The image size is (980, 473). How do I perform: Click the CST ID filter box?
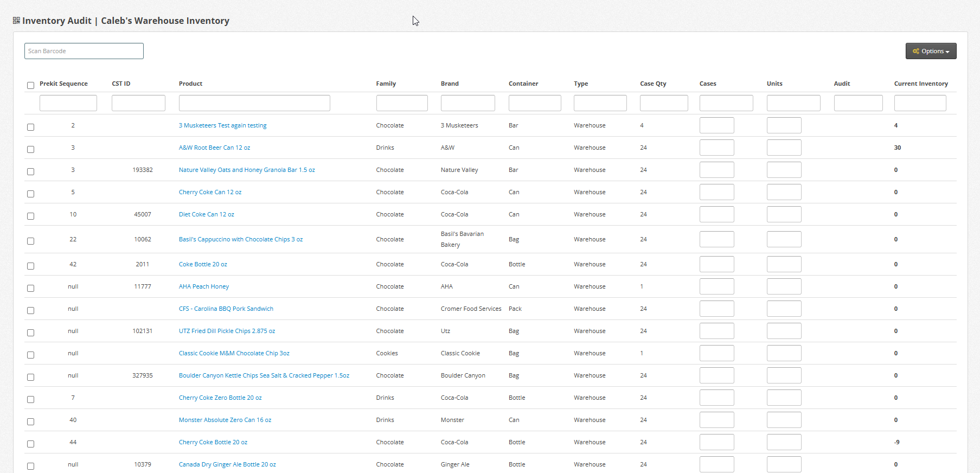[x=138, y=103]
